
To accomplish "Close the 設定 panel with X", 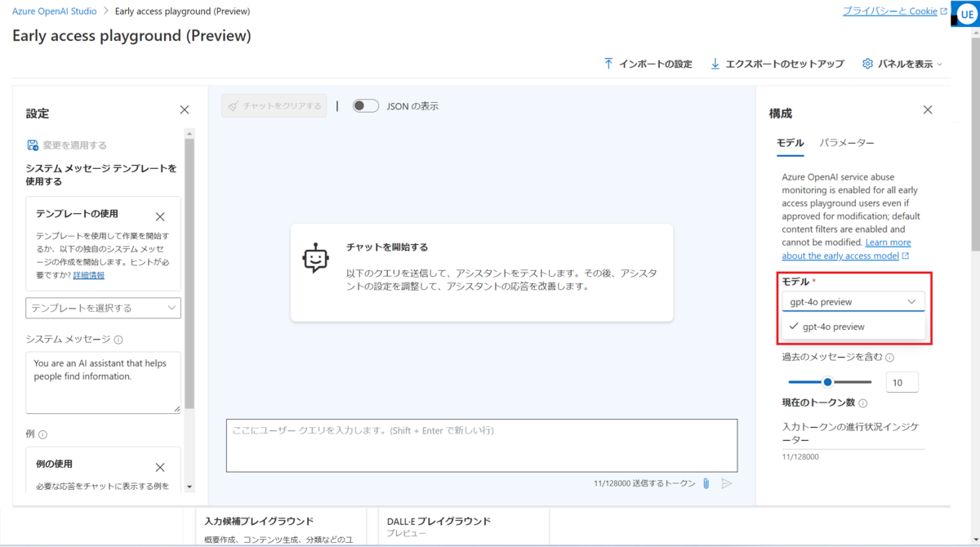I will [x=185, y=110].
